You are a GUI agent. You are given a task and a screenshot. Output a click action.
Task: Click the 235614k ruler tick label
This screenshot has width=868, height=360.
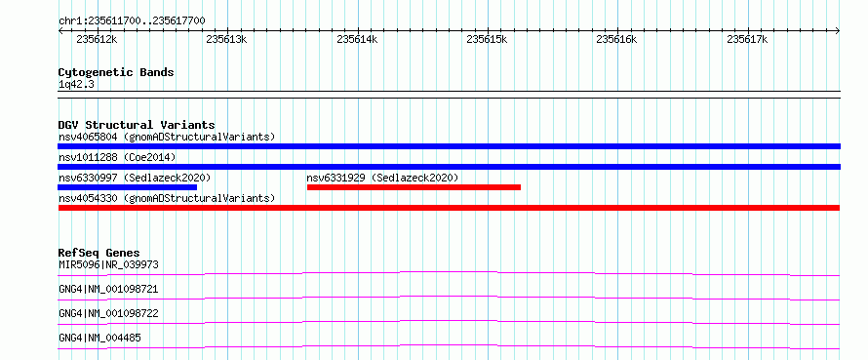click(x=357, y=39)
